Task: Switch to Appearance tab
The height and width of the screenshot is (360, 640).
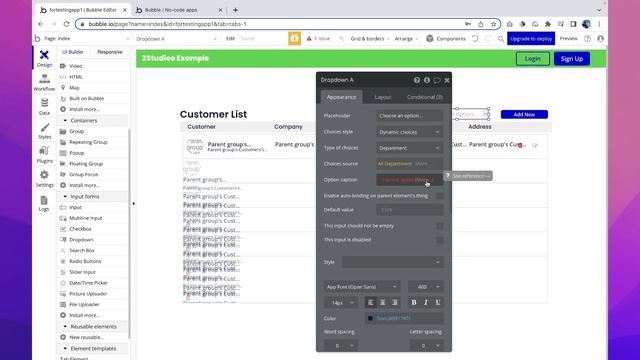Action: [x=341, y=97]
